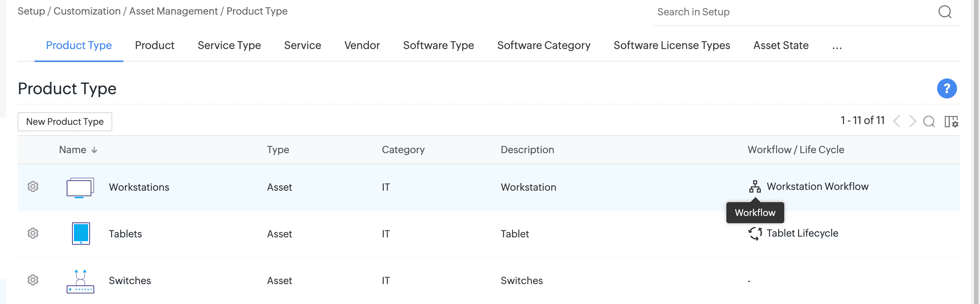980x304 pixels.
Task: Switch to the Asset State tab
Action: point(781,46)
